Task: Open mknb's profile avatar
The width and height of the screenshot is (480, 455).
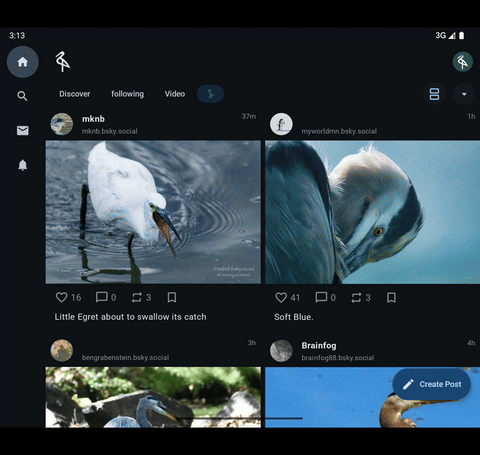Action: (x=62, y=124)
